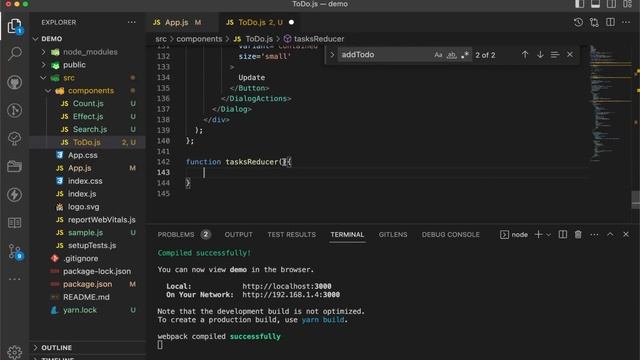Click the src breadcrumb
This screenshot has height=360, width=640.
click(x=161, y=39)
